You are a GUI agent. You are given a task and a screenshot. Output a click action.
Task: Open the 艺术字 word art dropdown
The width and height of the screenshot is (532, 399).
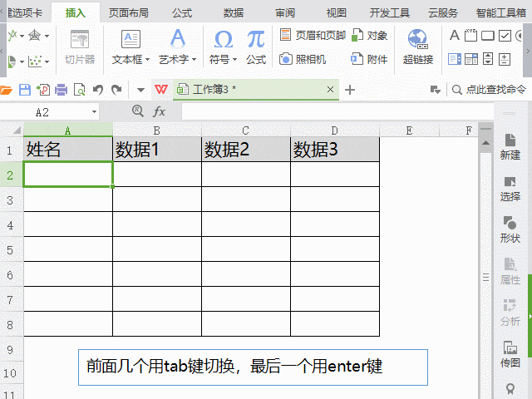pos(194,59)
